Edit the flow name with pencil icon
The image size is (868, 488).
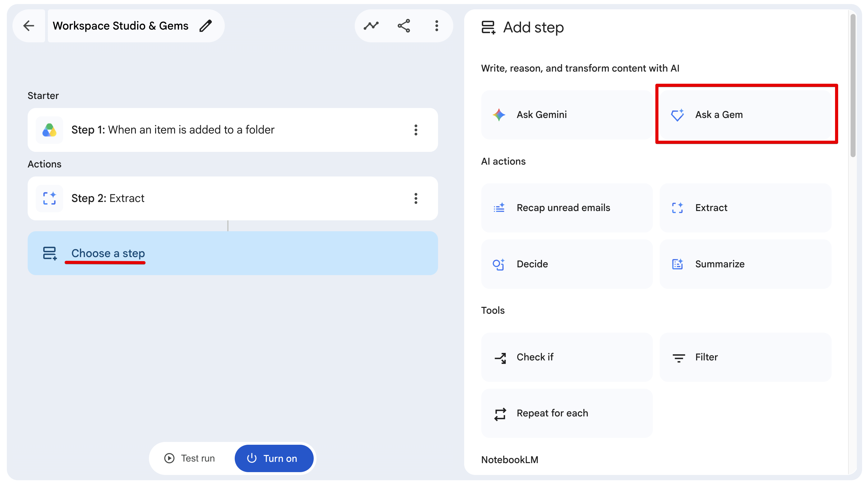(x=205, y=26)
